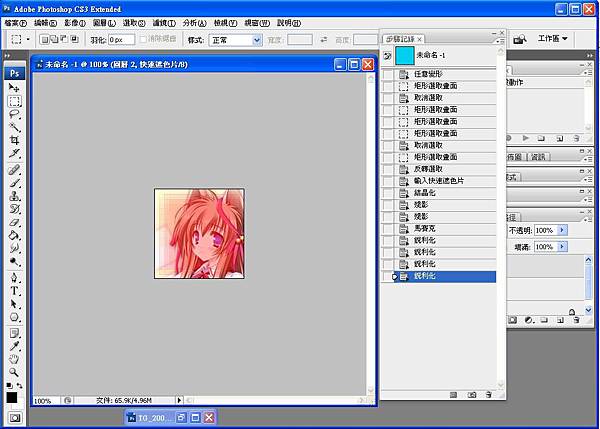Image resolution: width=600 pixels, height=429 pixels.
Task: Expand the collapsed toolbox double arrow
Action: [x=8, y=56]
